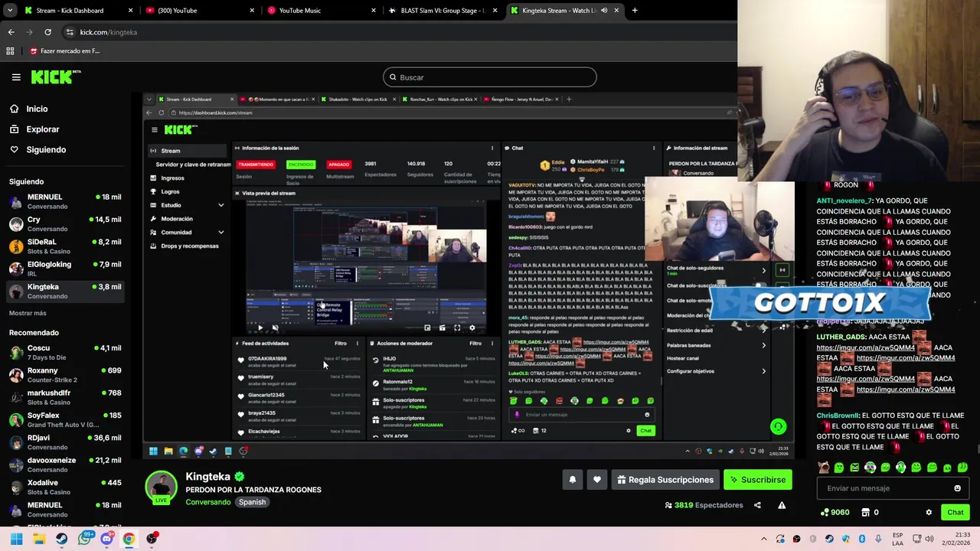Click chat username LUTHER_GADS
The width and height of the screenshot is (980, 551).
[841, 337]
